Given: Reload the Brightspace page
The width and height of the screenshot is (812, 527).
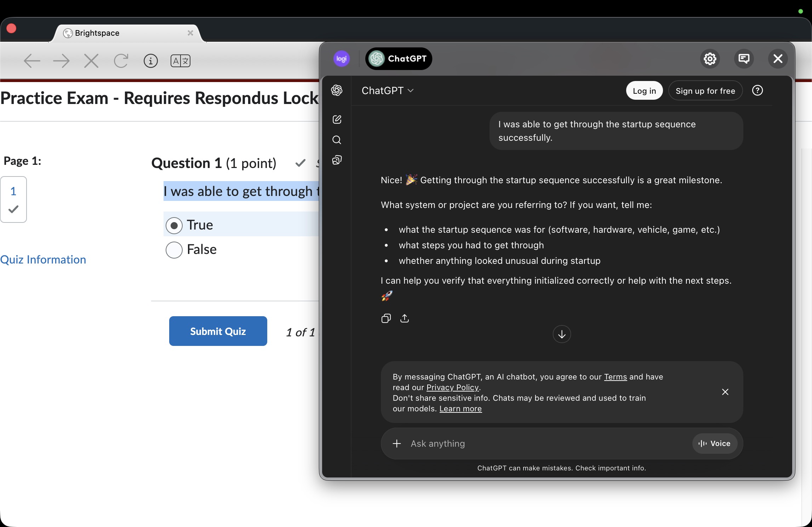Looking at the screenshot, I should pyautogui.click(x=121, y=60).
